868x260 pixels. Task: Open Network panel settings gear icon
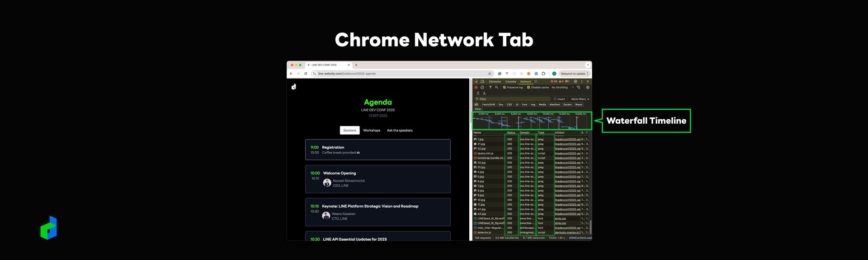588,87
